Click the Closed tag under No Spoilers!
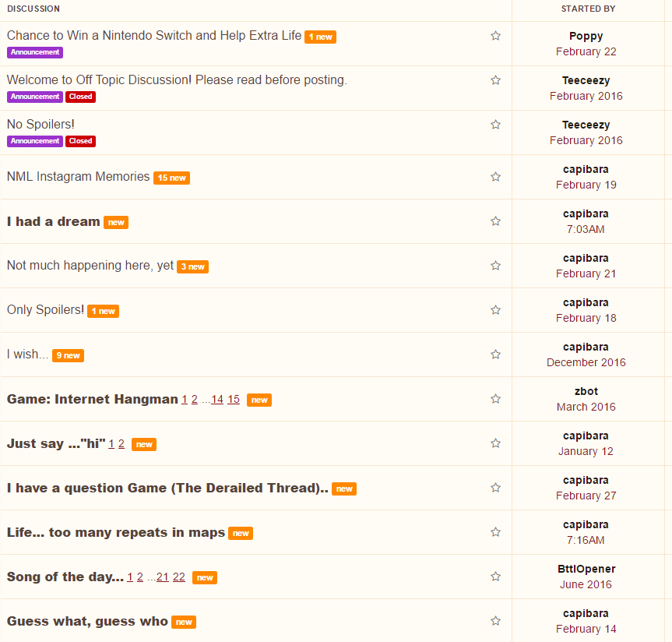 click(80, 141)
